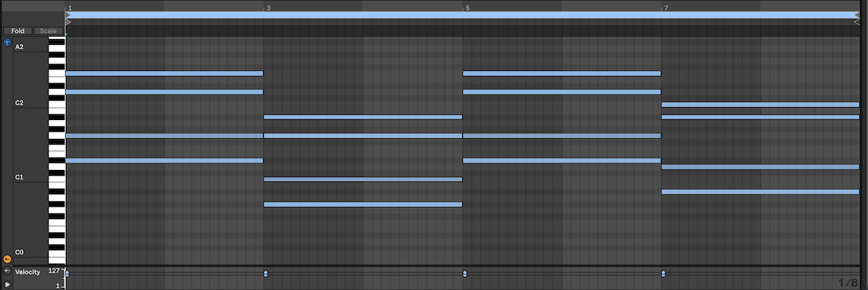The image size is (868, 290).
Task: Click the orange arrow icon beside C0
Action: [x=7, y=259]
